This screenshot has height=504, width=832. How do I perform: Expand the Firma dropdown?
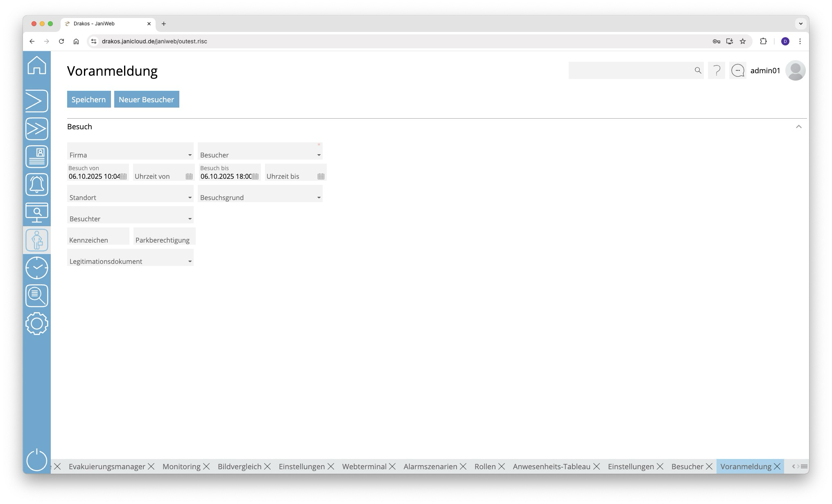coord(190,155)
